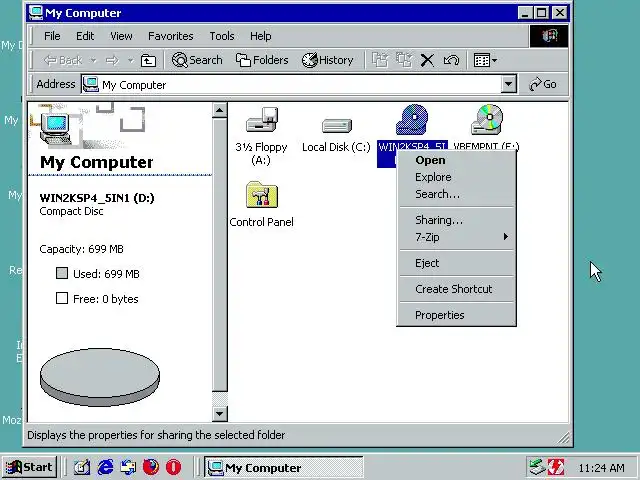This screenshot has width=640, height=480.
Task: Click the disk usage pie chart
Action: click(100, 377)
